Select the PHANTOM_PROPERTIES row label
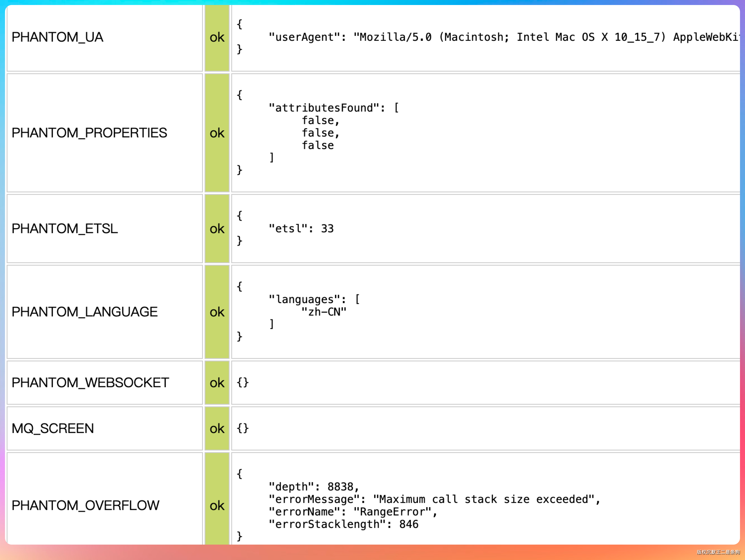The height and width of the screenshot is (560, 745). pyautogui.click(x=89, y=133)
